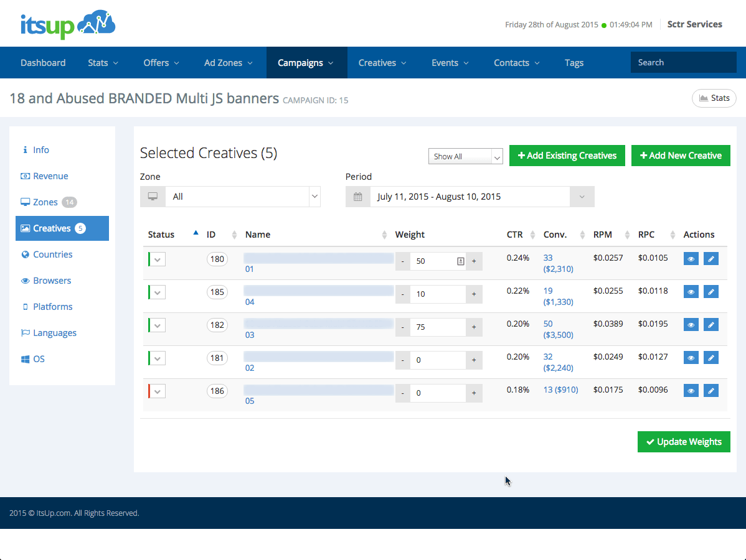Expand the Stats menu in navbar
Image resolution: width=746 pixels, height=560 pixels.
pos(103,63)
